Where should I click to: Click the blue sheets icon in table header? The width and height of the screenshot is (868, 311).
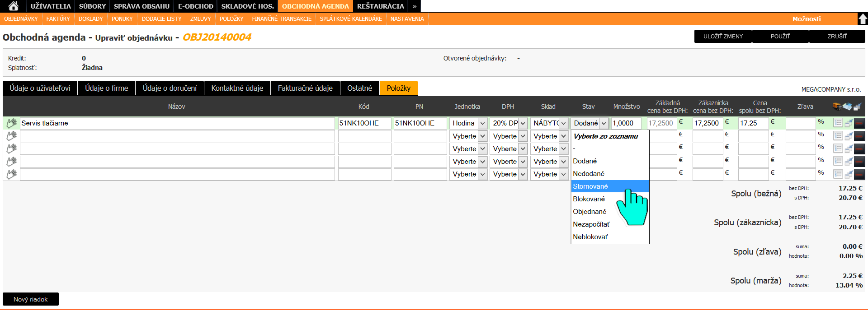click(x=847, y=107)
